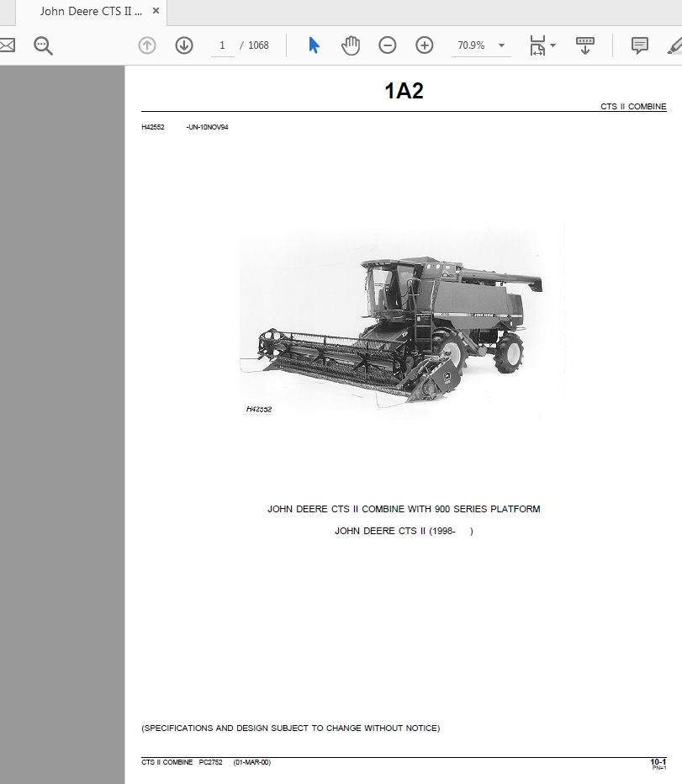The height and width of the screenshot is (784, 682).
Task: Go to next page arrow
Action: click(184, 45)
